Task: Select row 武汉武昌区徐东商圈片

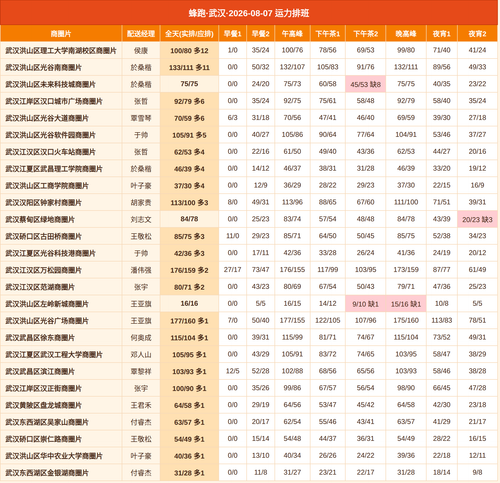Action: click(x=249, y=338)
